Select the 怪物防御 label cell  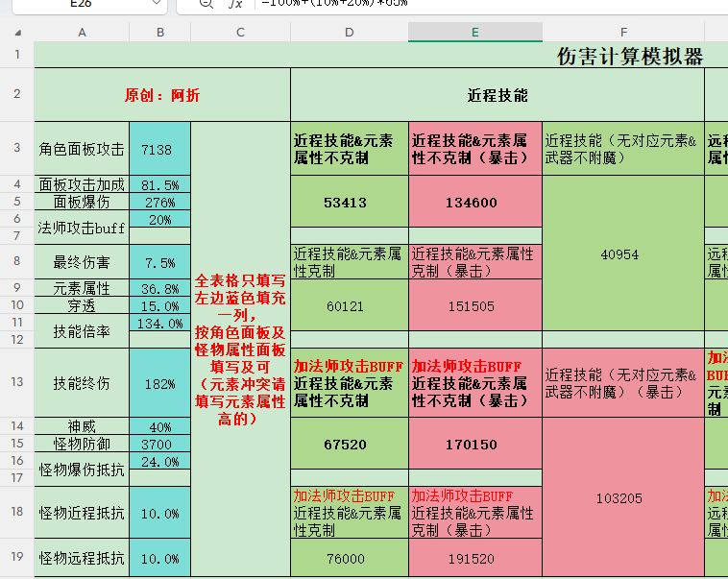pos(82,444)
